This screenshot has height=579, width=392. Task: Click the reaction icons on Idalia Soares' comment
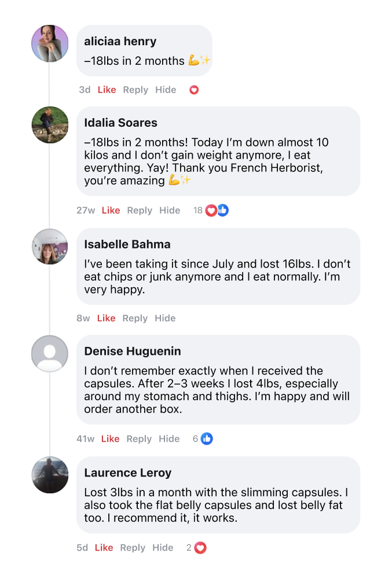coord(217,210)
